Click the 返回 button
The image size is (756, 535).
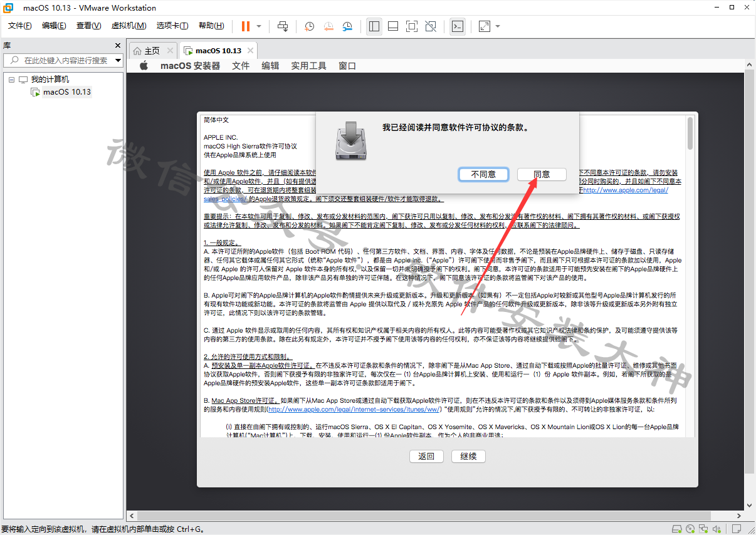click(426, 456)
